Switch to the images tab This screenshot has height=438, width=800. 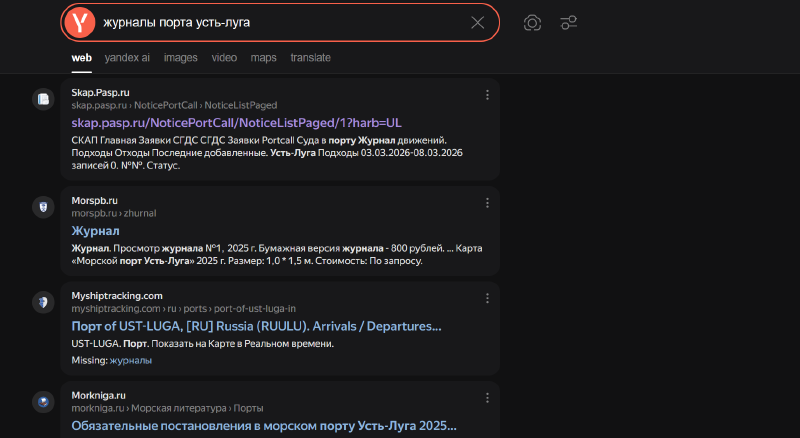pos(181,58)
